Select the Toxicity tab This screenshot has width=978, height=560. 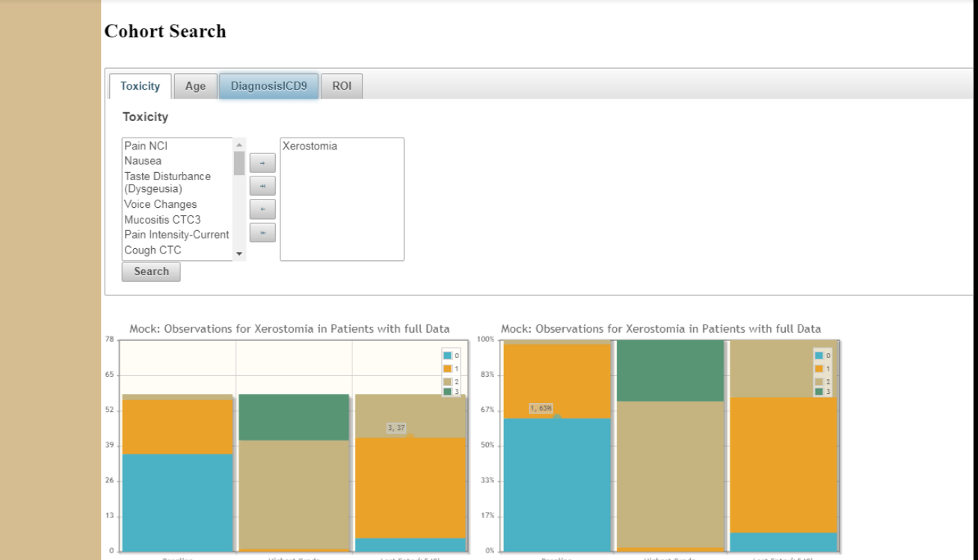point(141,86)
